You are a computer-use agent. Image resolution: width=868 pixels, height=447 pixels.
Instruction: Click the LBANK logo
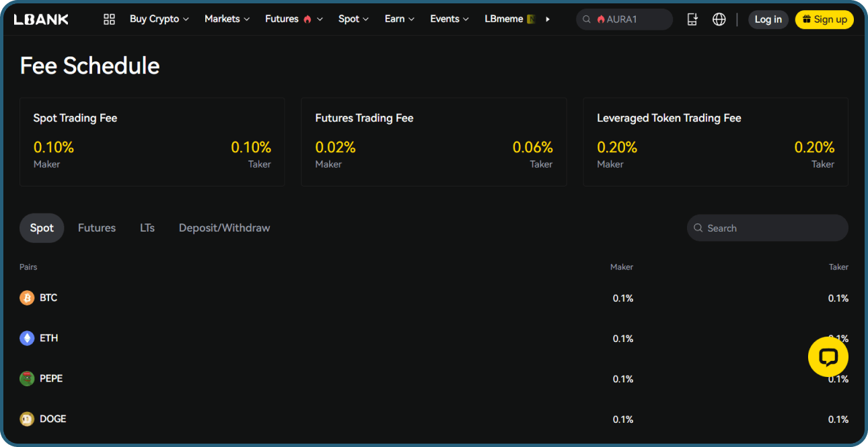[x=41, y=20]
